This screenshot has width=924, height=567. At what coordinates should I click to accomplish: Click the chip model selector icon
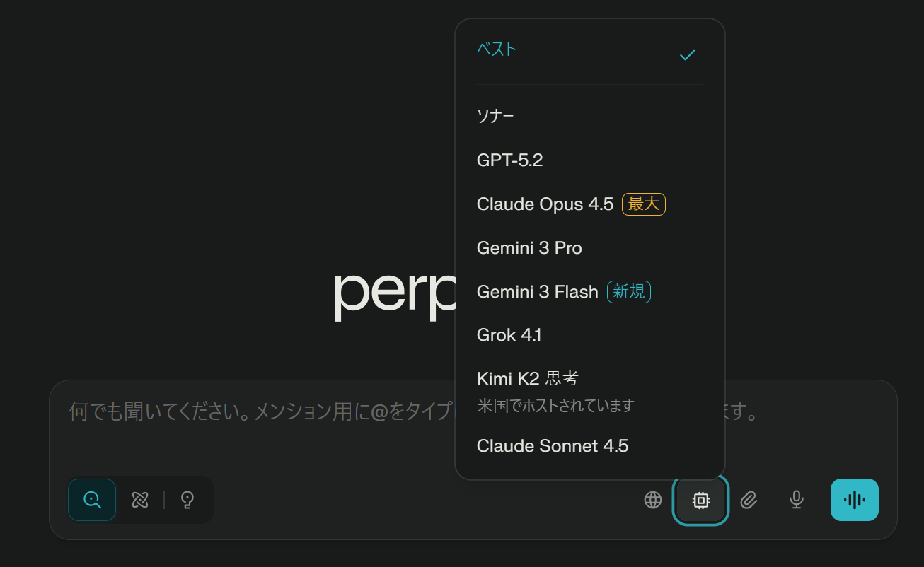click(700, 501)
